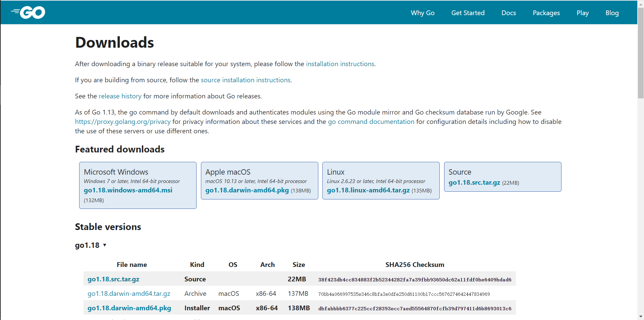Select checksum starting with 70bb4a06
The width and height of the screenshot is (644, 320).
coord(404,294)
